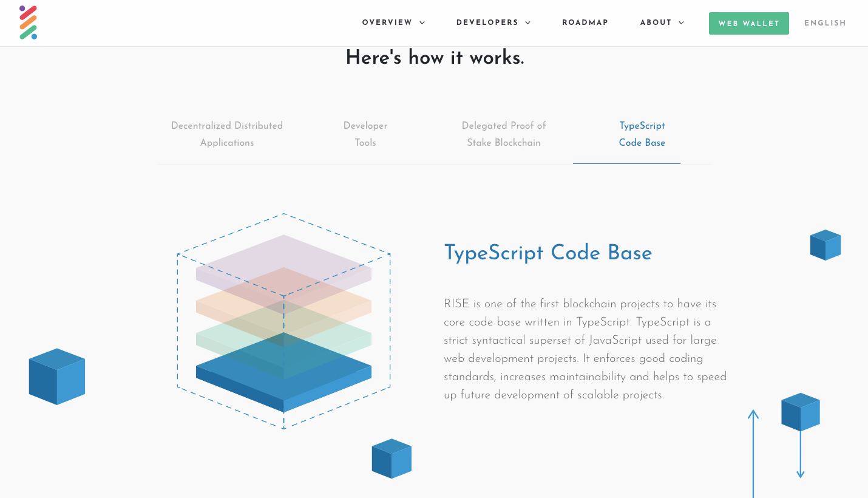
Task: Expand the Developers dropdown chevron
Action: point(527,23)
